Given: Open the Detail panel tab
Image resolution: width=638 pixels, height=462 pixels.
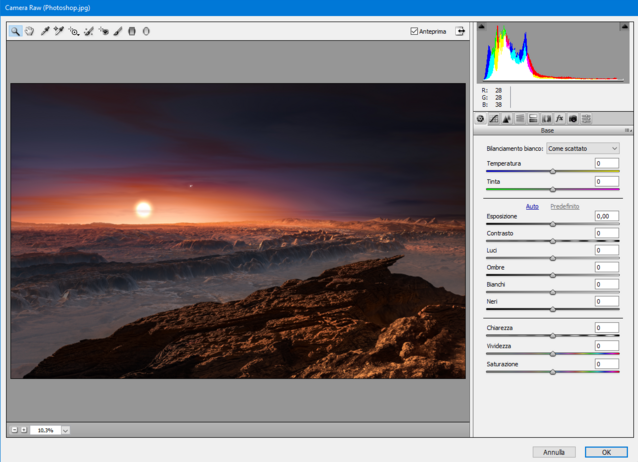Looking at the screenshot, I should pyautogui.click(x=507, y=119).
